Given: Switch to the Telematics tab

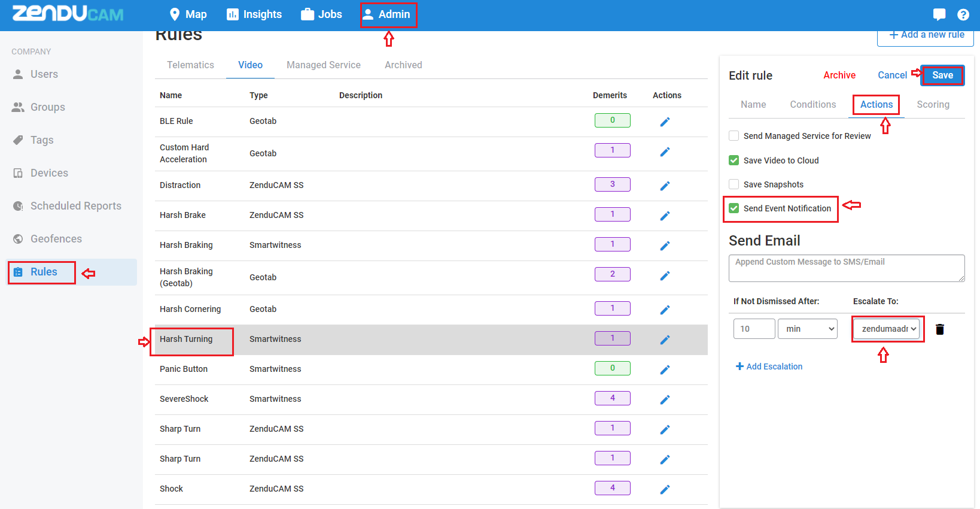Looking at the screenshot, I should pos(190,65).
